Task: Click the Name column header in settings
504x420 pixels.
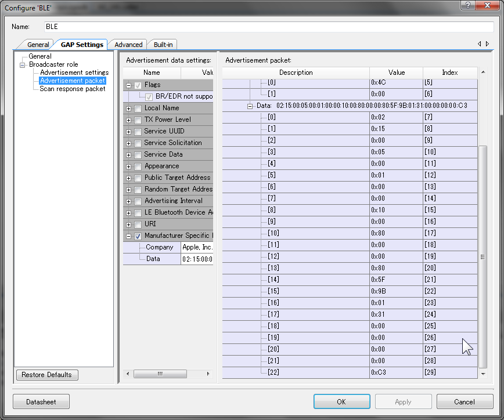Action: (x=152, y=73)
